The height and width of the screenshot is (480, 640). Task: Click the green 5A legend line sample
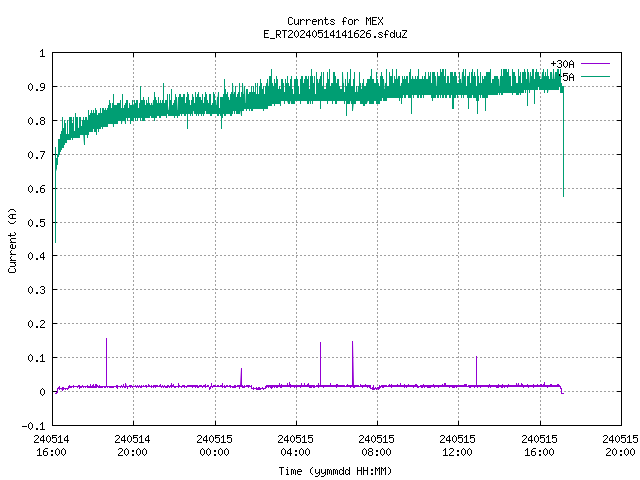[x=595, y=76]
